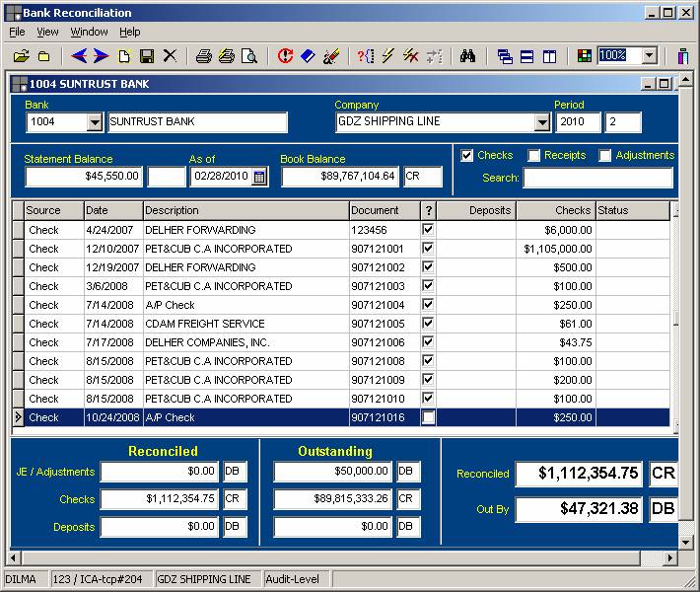Click the Search input field

tap(597, 178)
